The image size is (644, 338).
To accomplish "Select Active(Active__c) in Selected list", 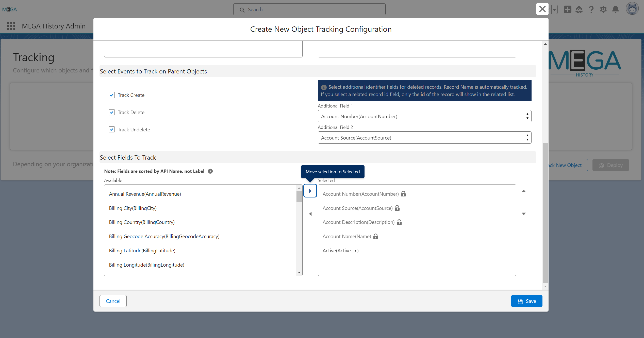I will coord(340,251).
